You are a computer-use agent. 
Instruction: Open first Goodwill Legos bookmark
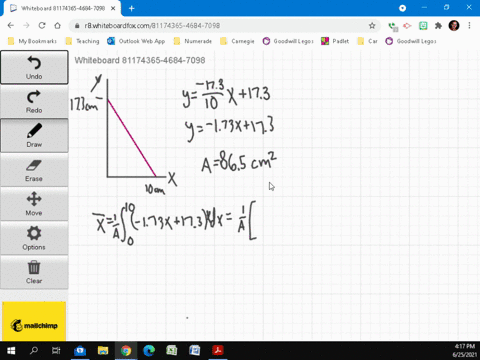(x=288, y=41)
